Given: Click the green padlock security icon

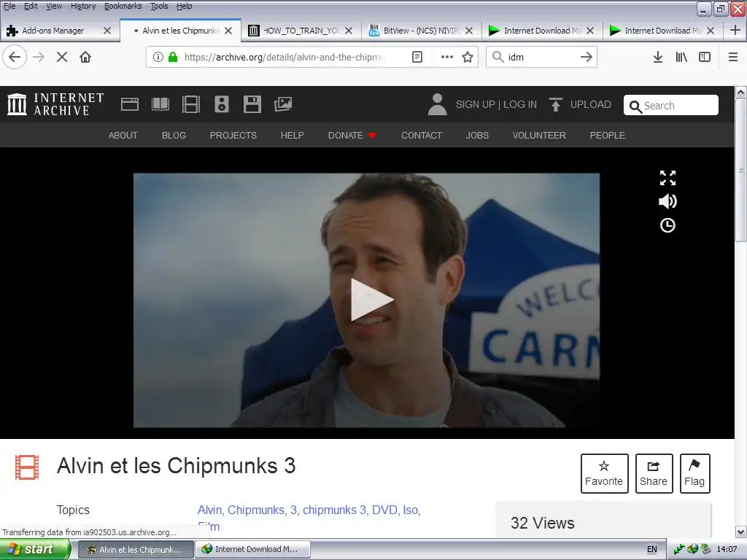Looking at the screenshot, I should click(x=173, y=57).
